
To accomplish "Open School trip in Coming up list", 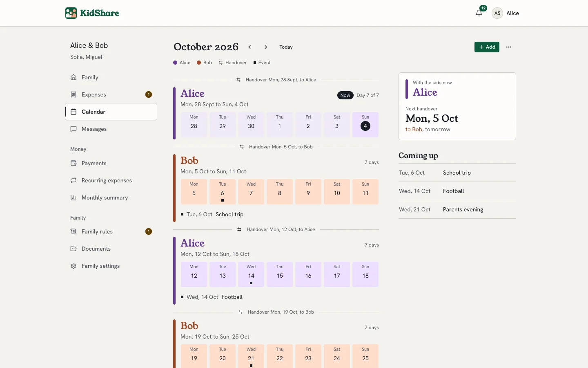I will point(457,173).
